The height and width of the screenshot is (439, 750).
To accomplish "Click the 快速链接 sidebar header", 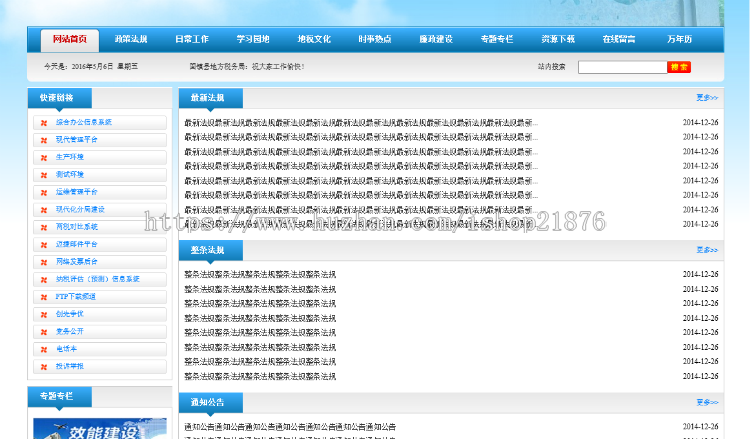I will [x=60, y=98].
